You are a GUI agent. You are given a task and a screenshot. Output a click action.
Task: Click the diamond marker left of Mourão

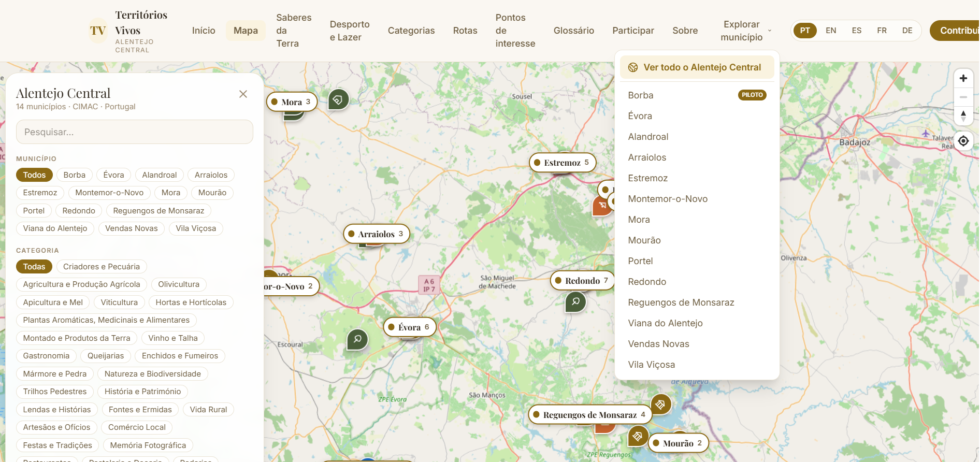click(638, 436)
